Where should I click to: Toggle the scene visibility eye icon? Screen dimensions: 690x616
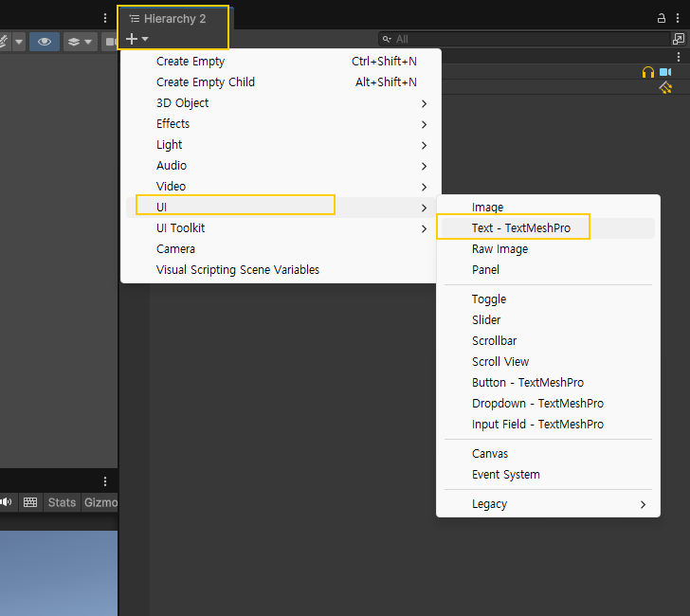pyautogui.click(x=44, y=42)
